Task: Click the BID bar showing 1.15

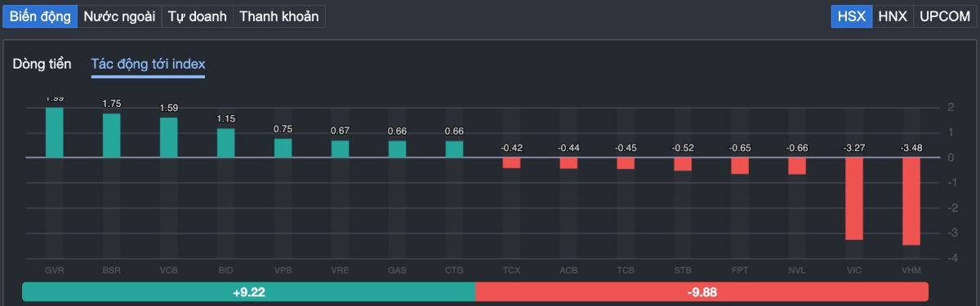Action: click(x=226, y=143)
